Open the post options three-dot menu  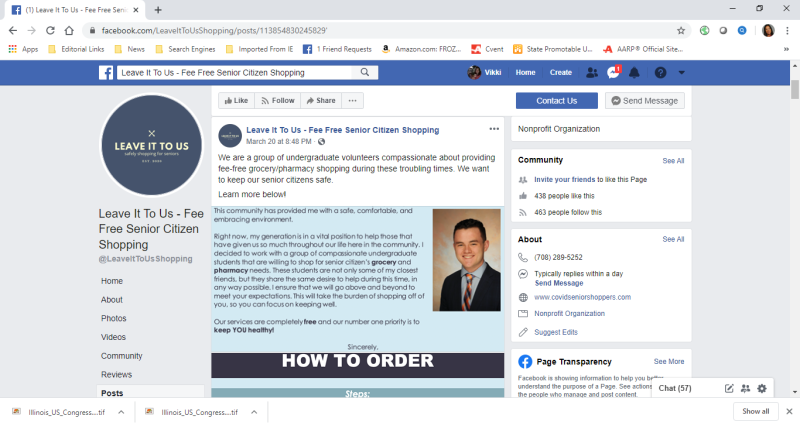[x=494, y=129]
